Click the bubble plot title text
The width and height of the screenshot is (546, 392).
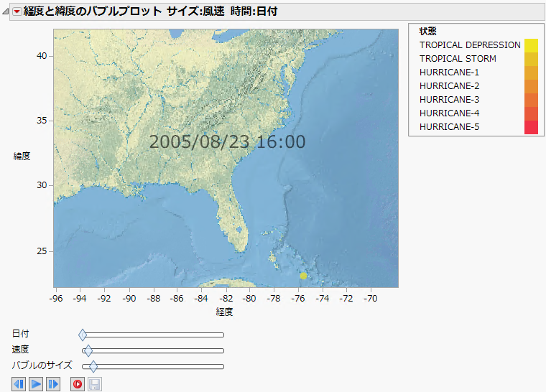click(x=150, y=11)
